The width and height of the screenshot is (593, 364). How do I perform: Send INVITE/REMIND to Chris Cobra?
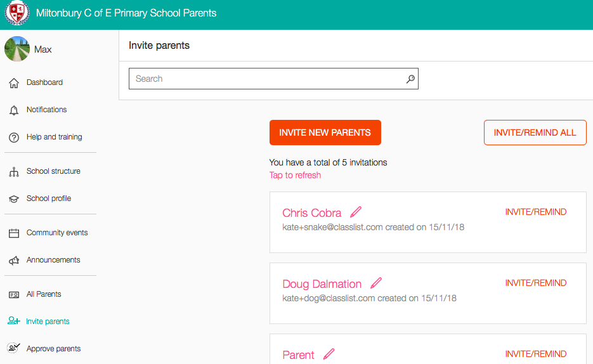[x=535, y=212]
